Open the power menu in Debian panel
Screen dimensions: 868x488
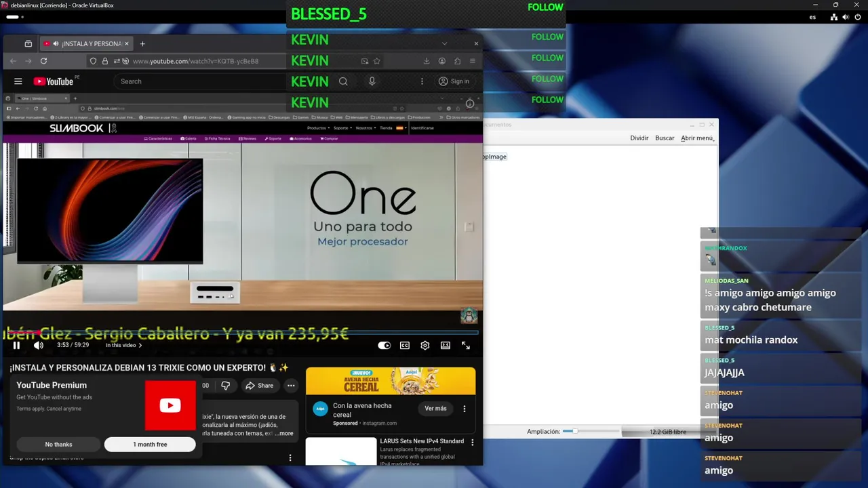click(x=857, y=17)
